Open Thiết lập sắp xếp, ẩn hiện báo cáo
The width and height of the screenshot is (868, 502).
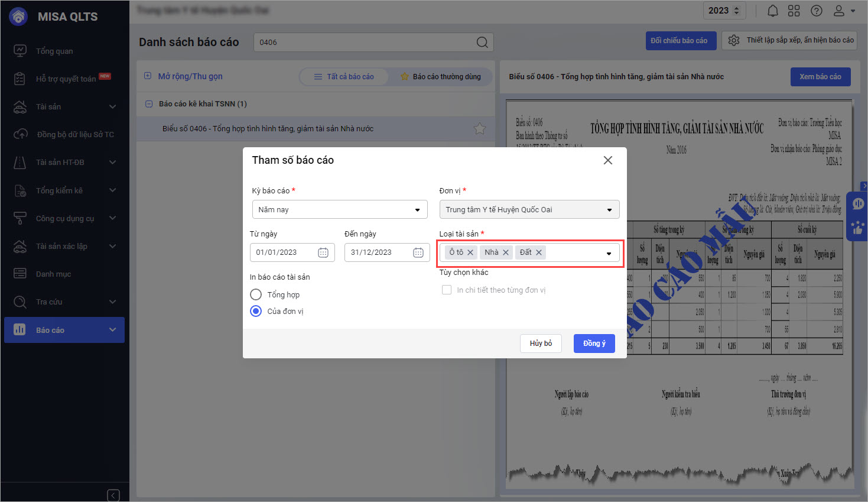coord(790,40)
